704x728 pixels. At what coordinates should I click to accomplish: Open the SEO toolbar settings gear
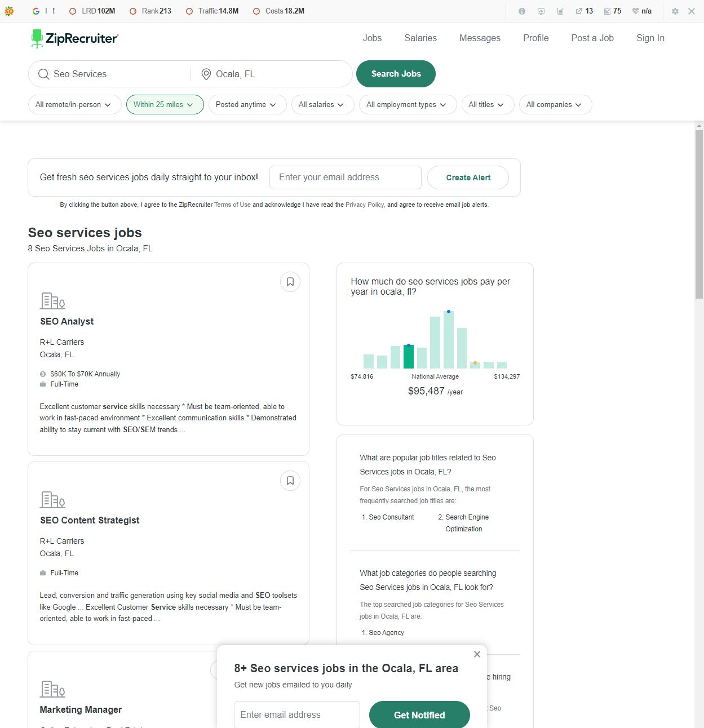click(675, 11)
